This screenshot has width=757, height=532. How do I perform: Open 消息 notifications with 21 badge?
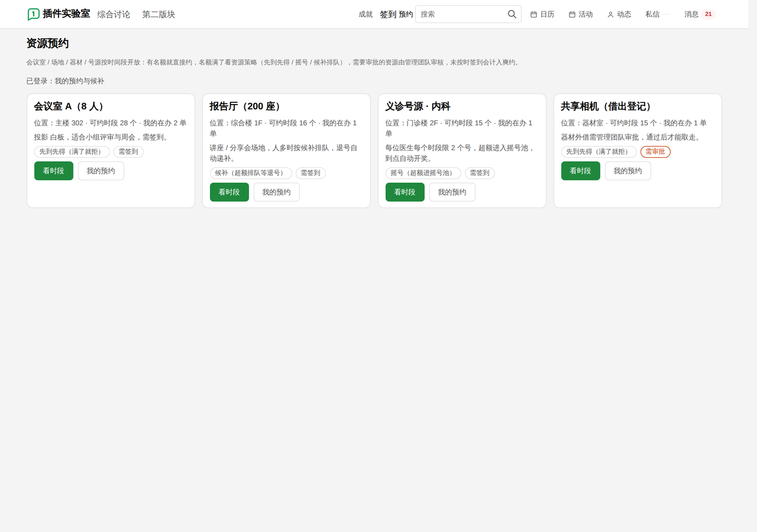tap(700, 14)
